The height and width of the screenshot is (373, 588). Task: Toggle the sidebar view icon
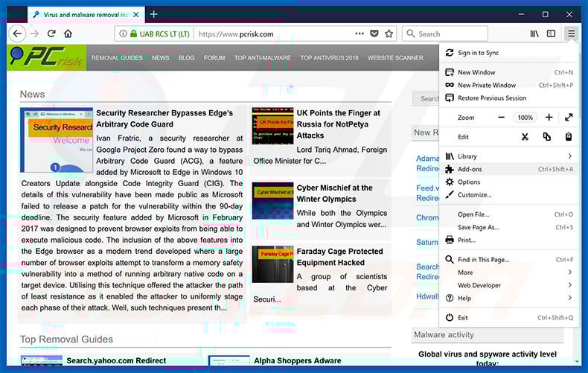[551, 34]
